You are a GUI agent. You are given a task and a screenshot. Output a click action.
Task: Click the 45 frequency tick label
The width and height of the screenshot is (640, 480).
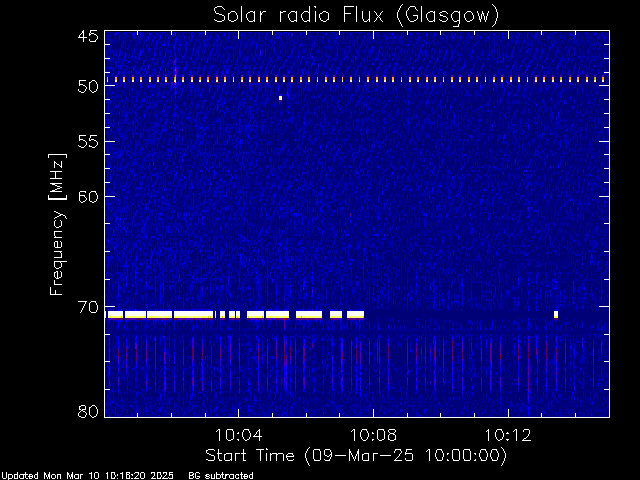click(88, 36)
